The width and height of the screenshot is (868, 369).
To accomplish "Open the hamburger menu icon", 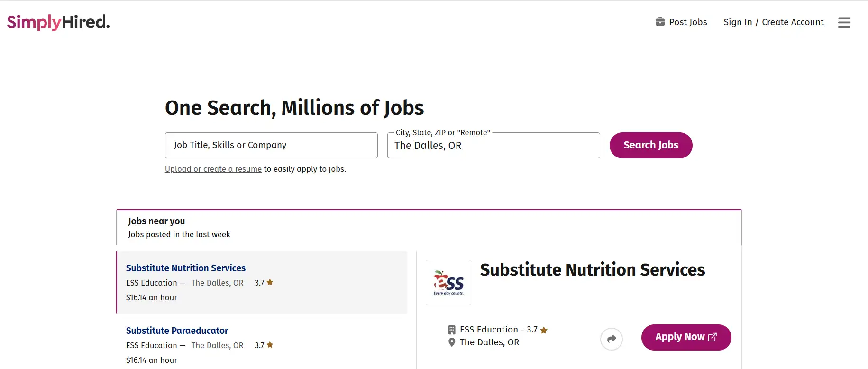I will click(844, 22).
